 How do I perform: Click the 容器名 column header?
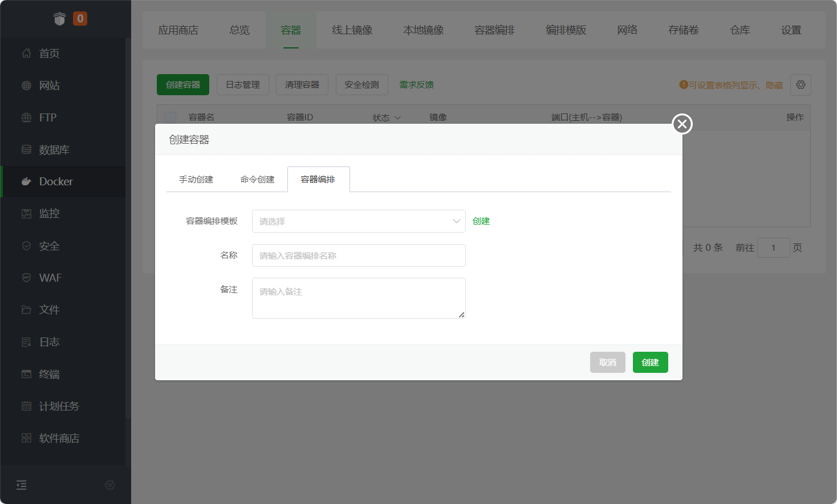pyautogui.click(x=201, y=117)
